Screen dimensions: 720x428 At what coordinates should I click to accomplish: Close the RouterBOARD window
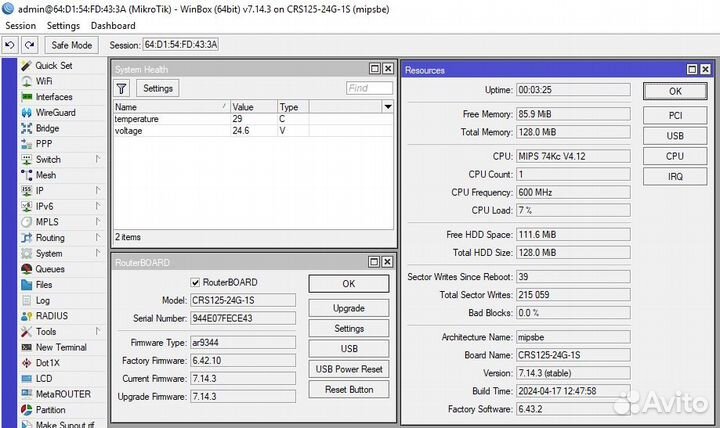point(388,262)
